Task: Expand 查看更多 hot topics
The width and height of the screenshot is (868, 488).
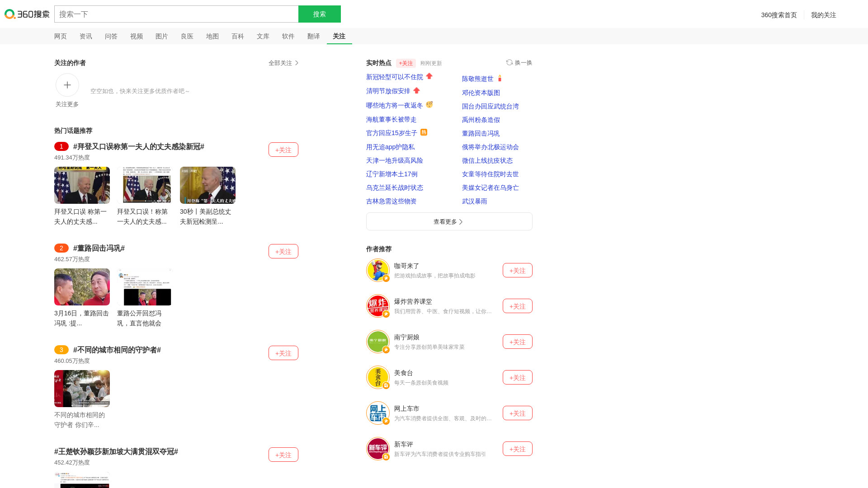Action: (449, 221)
